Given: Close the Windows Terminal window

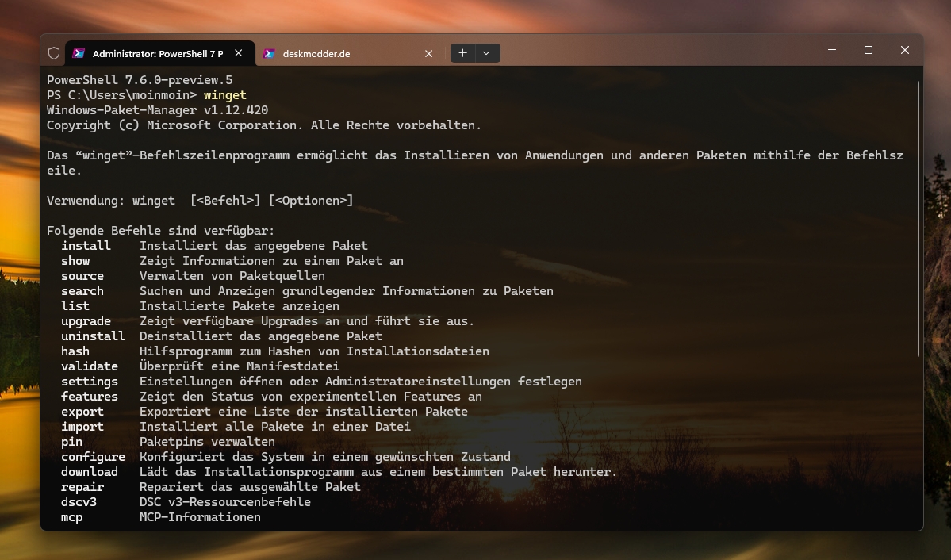Looking at the screenshot, I should (904, 50).
